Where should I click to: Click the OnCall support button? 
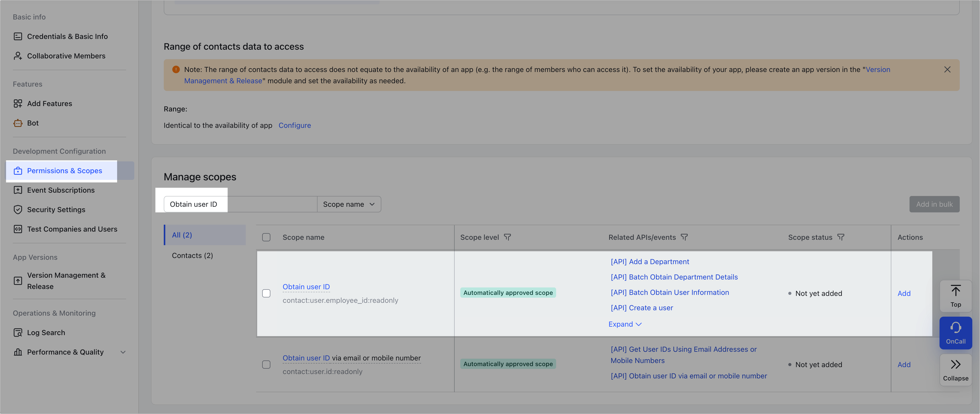(956, 333)
